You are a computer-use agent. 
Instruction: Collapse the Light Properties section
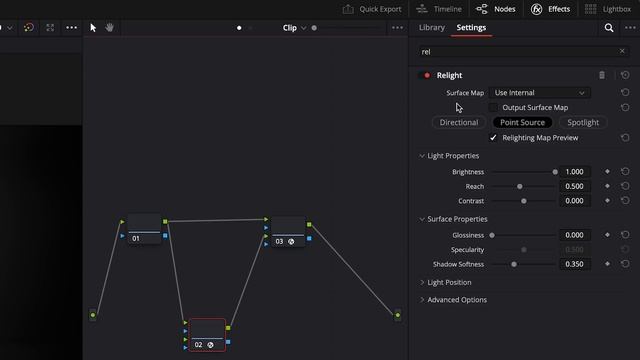coord(422,156)
